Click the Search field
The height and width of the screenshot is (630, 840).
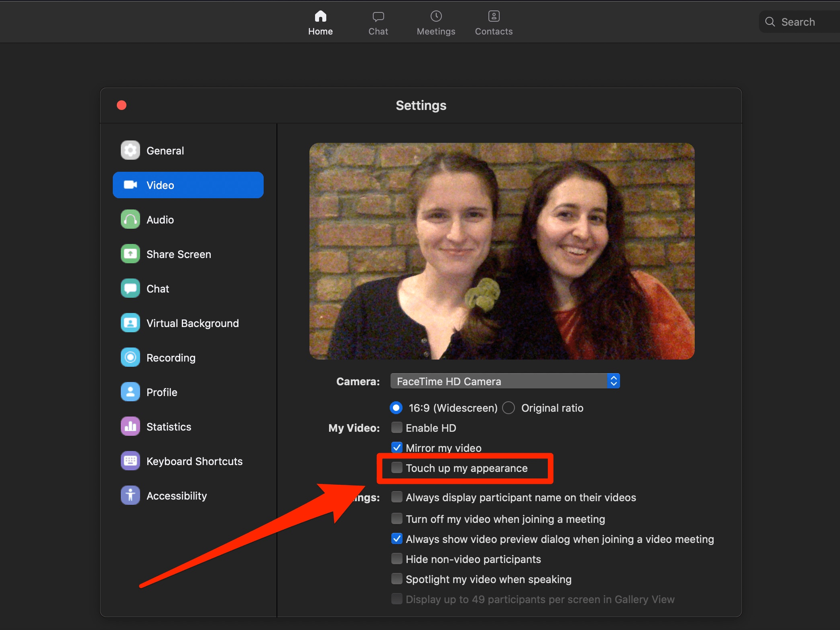pyautogui.click(x=798, y=22)
